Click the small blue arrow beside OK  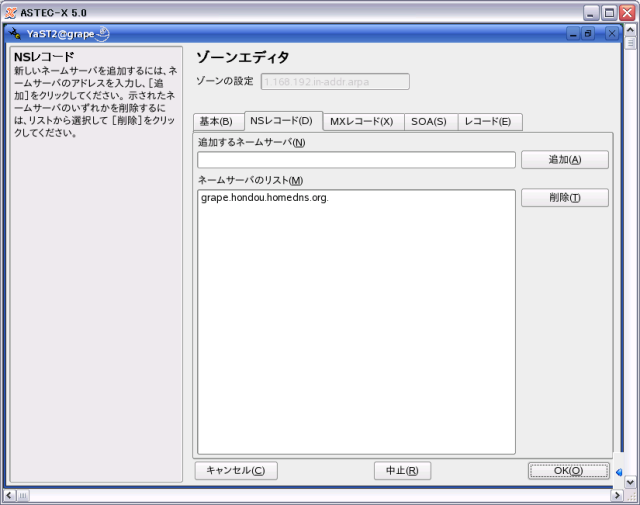click(619, 472)
